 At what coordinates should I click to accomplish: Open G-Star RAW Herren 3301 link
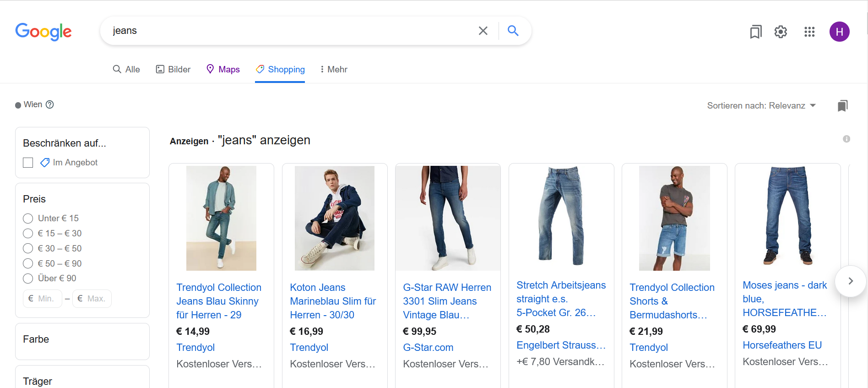447,301
